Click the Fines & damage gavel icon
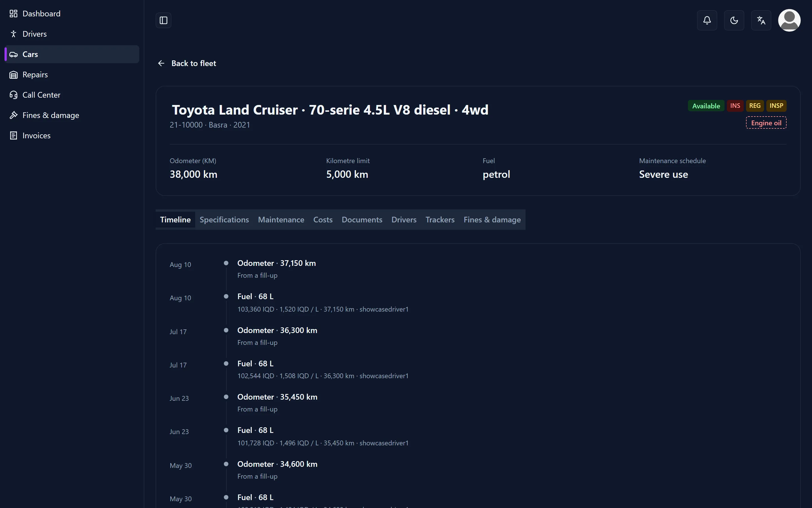The image size is (812, 508). click(x=14, y=115)
